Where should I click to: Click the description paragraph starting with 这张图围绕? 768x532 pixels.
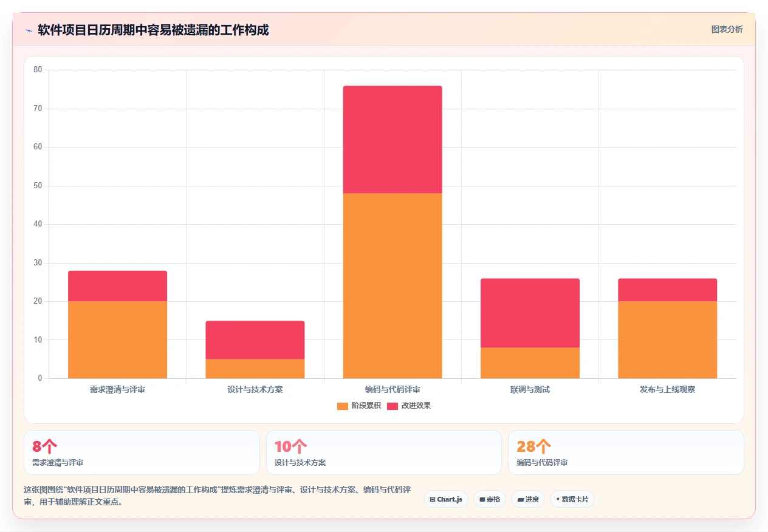[x=218, y=496]
